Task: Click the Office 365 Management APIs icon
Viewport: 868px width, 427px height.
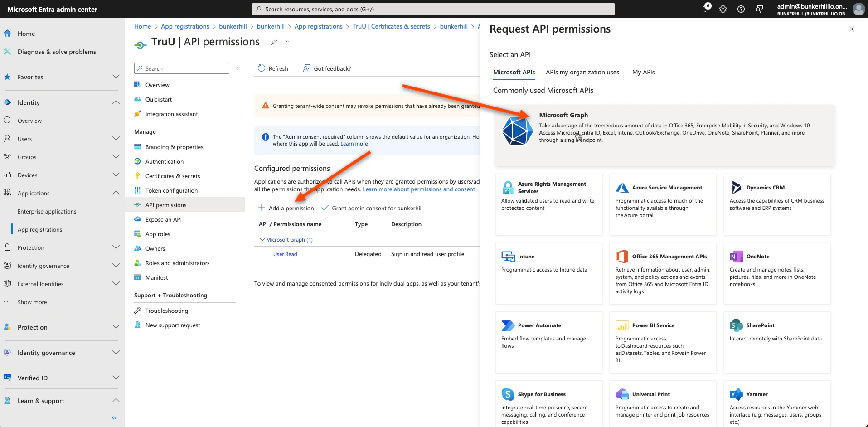Action: [622, 257]
